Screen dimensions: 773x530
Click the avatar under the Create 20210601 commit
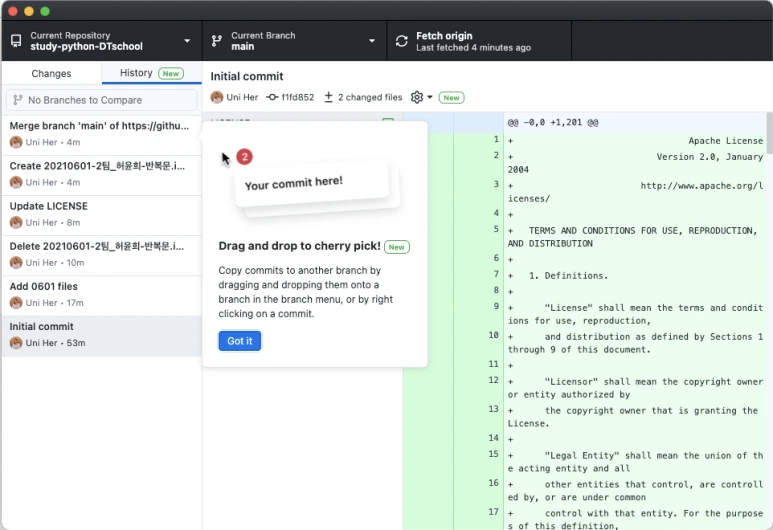point(16,182)
